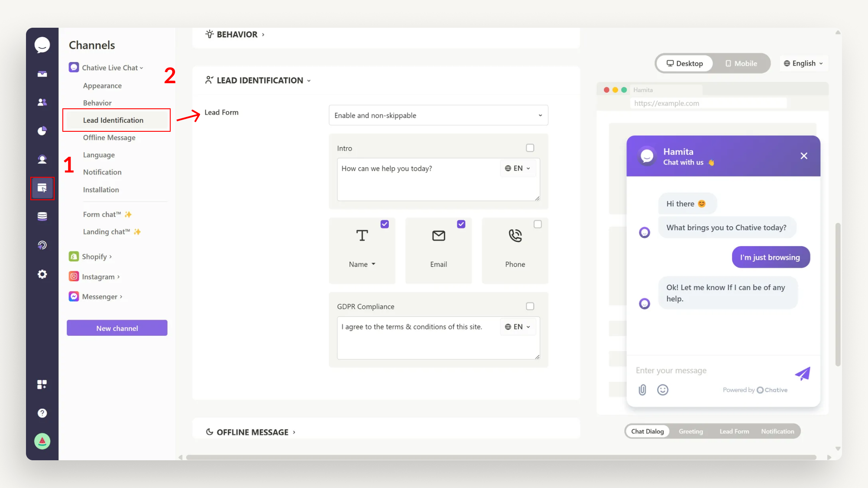The height and width of the screenshot is (488, 868).
Task: Uncheck the Email field checkbox
Action: click(x=461, y=224)
